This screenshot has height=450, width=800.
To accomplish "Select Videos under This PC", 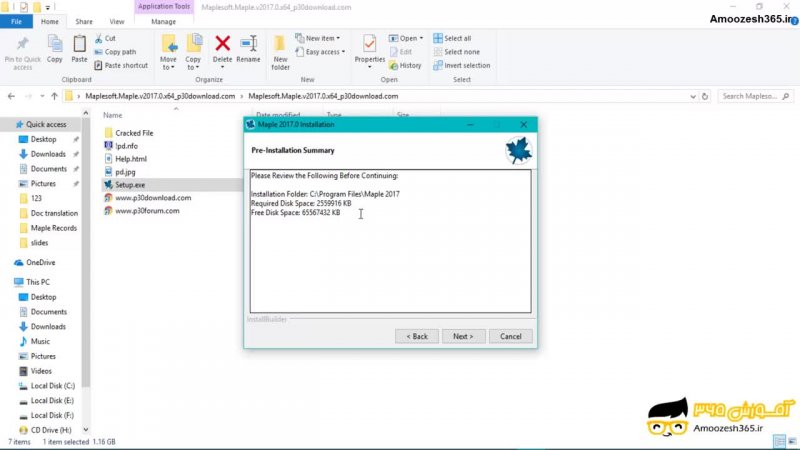I will pyautogui.click(x=35, y=371).
